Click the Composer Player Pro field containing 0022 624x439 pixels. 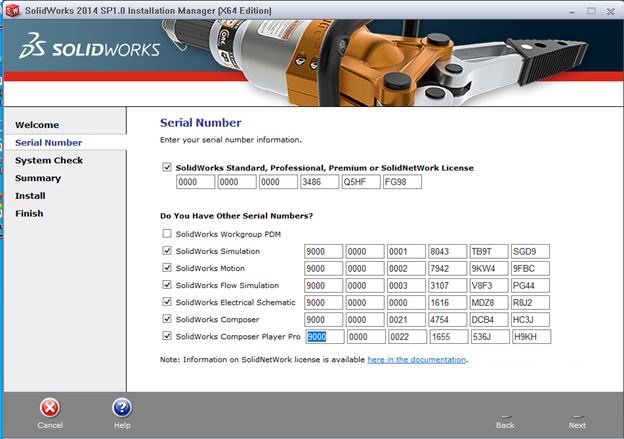tap(408, 337)
